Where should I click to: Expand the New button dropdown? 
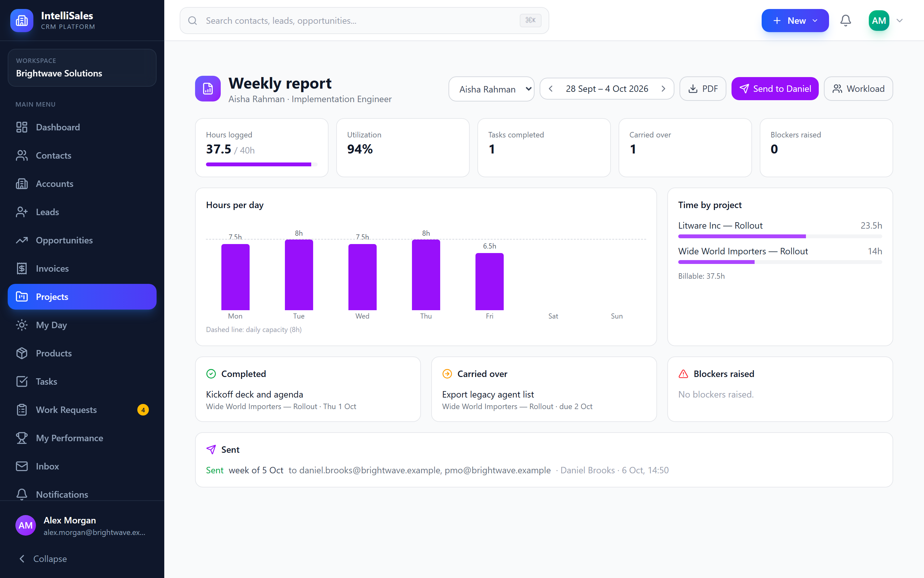tap(795, 21)
